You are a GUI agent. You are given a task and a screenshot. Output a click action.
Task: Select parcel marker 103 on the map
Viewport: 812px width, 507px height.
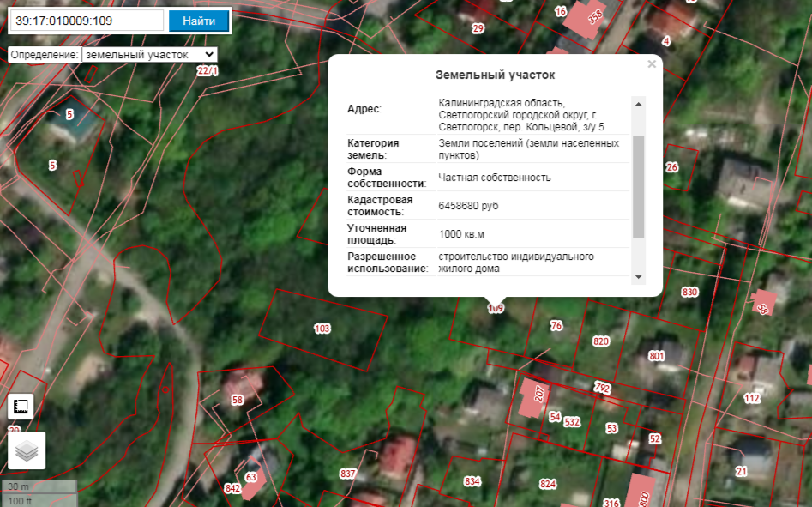click(x=322, y=329)
